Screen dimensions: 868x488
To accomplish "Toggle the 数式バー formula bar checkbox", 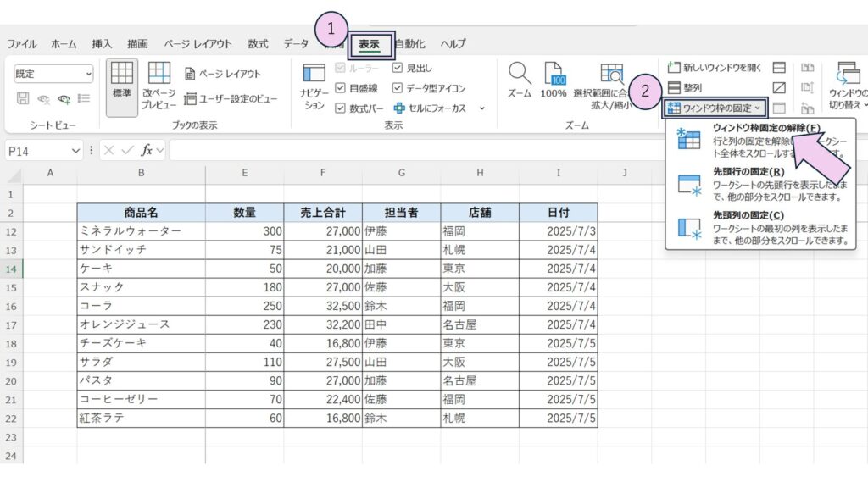I will (341, 108).
